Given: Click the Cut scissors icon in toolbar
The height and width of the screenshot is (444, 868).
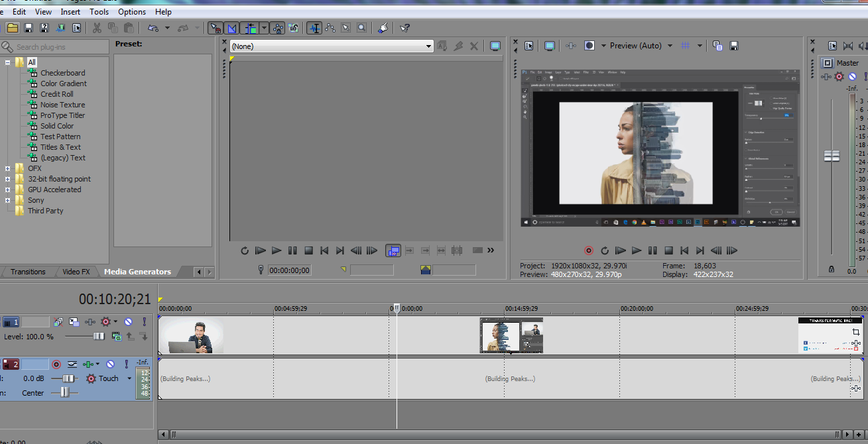Looking at the screenshot, I should 97,28.
